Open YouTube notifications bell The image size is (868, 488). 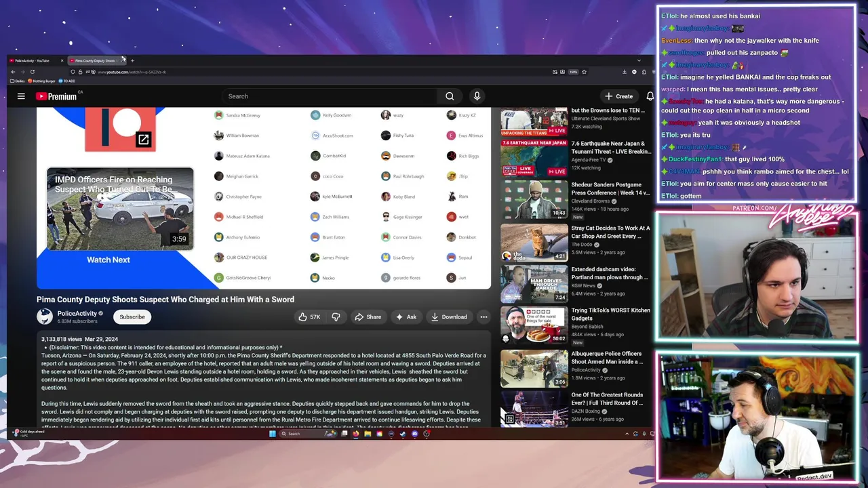point(650,96)
